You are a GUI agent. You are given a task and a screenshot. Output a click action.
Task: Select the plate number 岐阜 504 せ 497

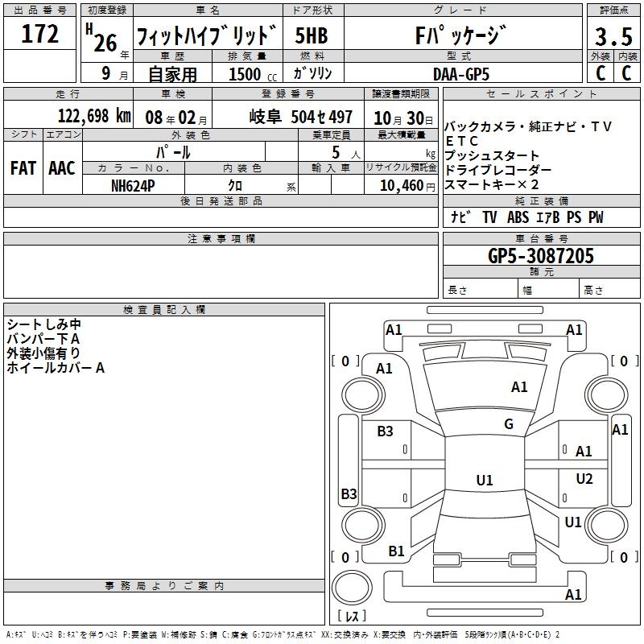tap(300, 117)
